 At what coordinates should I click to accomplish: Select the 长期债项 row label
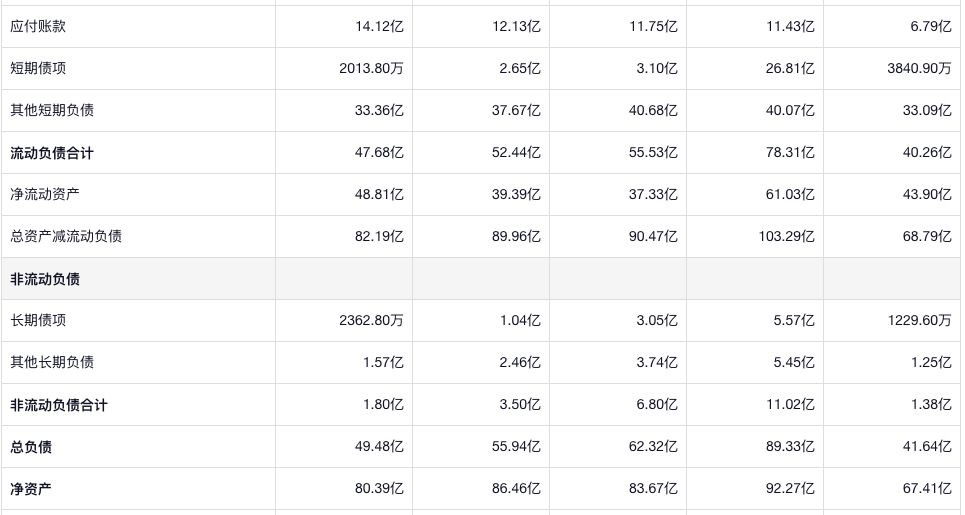(x=38, y=321)
